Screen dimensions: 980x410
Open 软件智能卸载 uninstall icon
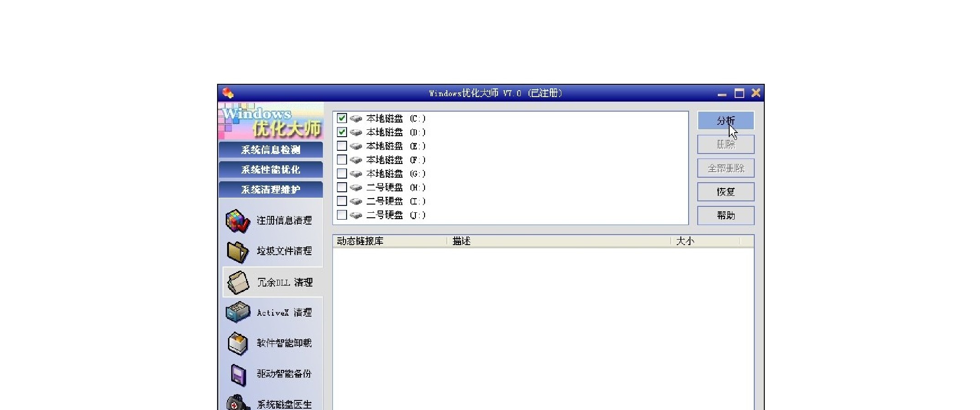point(238,343)
